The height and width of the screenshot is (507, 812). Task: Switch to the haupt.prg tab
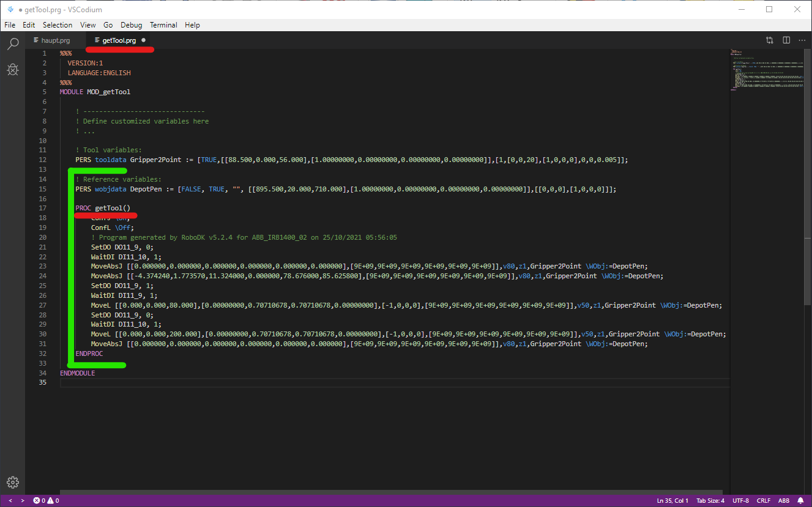pos(55,40)
